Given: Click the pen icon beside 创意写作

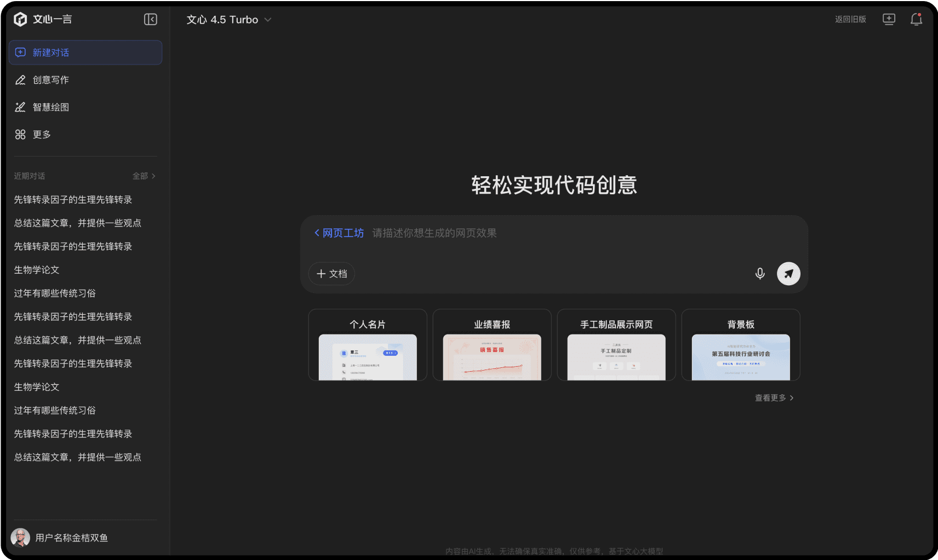Looking at the screenshot, I should (20, 80).
